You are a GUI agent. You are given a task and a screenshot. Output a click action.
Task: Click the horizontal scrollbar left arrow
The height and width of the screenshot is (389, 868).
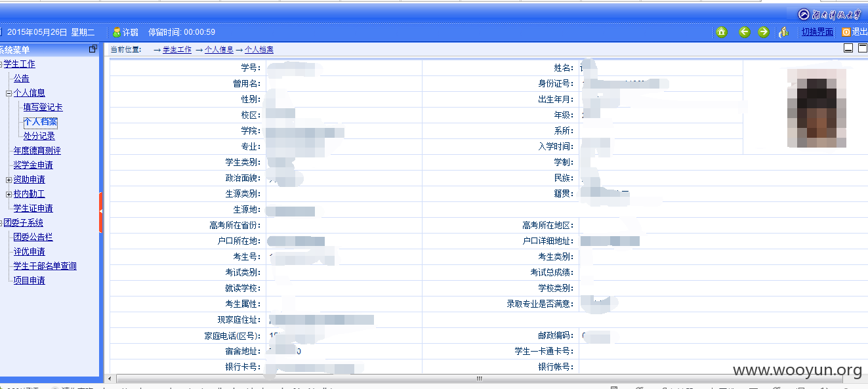(110, 379)
